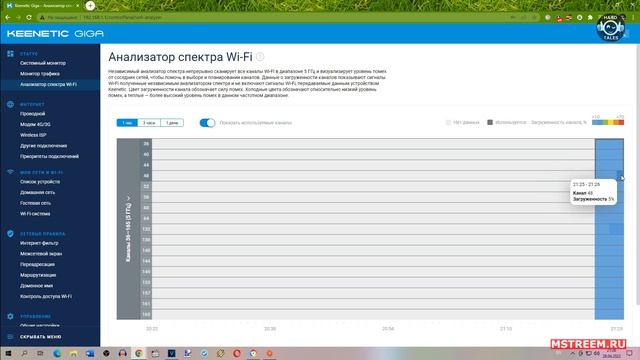Click channel 165 row label
This screenshot has width=640, height=360.
tap(146, 314)
